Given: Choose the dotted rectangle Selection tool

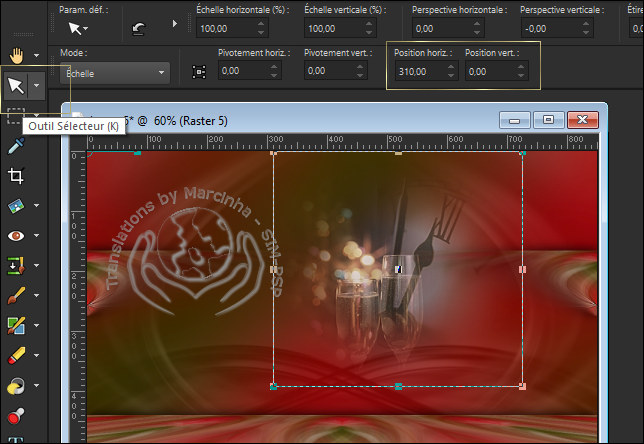Looking at the screenshot, I should pyautogui.click(x=15, y=115).
